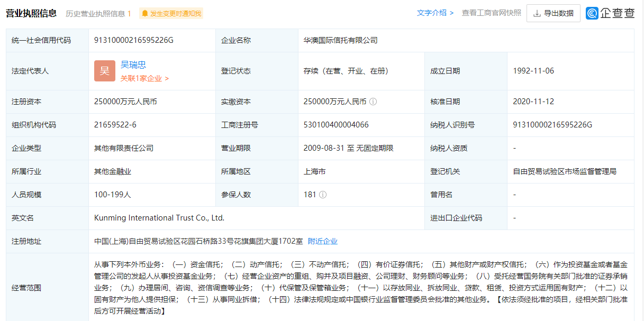Click the credit code 91310000216595226G under 统一社会信用代码
Screen dimensions: 644x321
[x=134, y=40]
